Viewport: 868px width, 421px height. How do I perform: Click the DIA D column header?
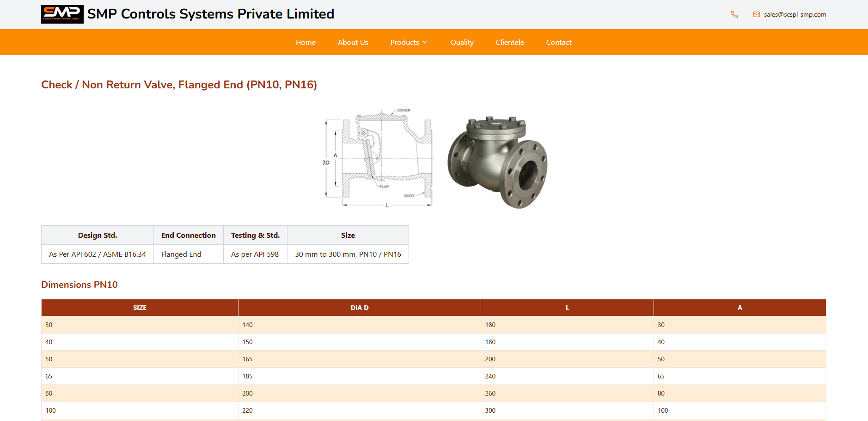coord(359,308)
